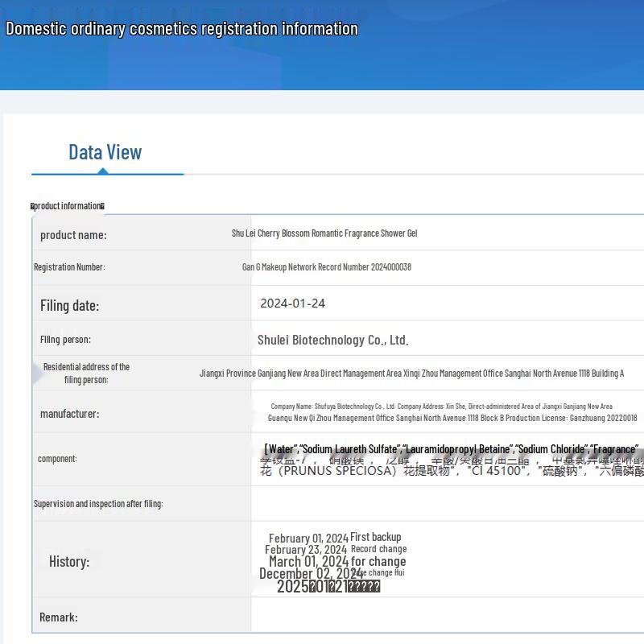
Task: Click Shulei Biotechnology Co., Ltd. filing person
Action: [333, 340]
